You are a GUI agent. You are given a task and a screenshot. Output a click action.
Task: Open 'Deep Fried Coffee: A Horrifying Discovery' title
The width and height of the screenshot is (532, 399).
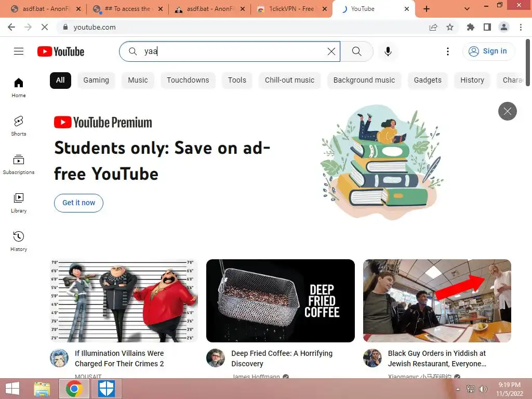(282, 358)
